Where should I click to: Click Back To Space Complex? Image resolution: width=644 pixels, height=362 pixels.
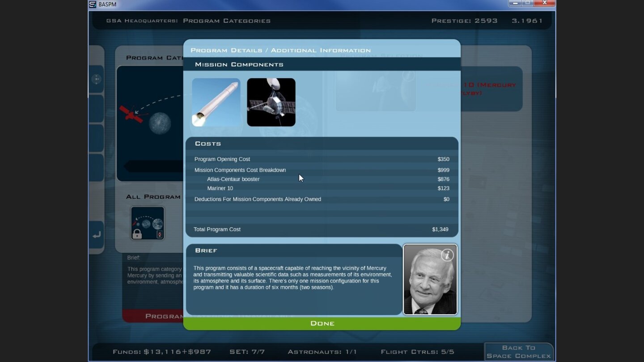click(518, 352)
